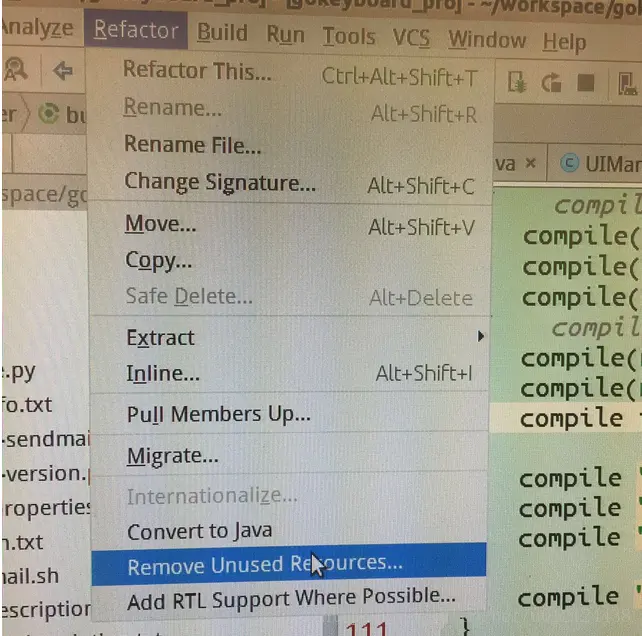Select Pull Members Up... entry
The height and width of the screenshot is (636, 642).
coord(290,414)
